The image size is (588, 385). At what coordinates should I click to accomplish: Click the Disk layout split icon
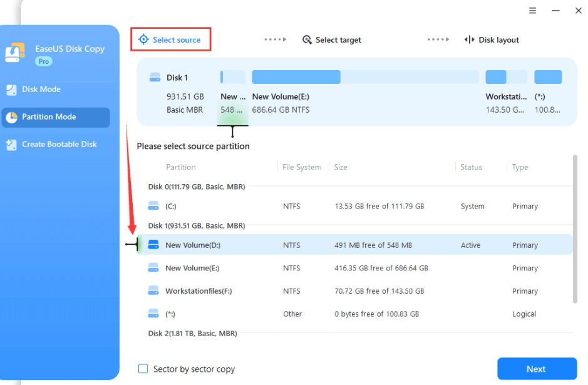click(x=469, y=39)
